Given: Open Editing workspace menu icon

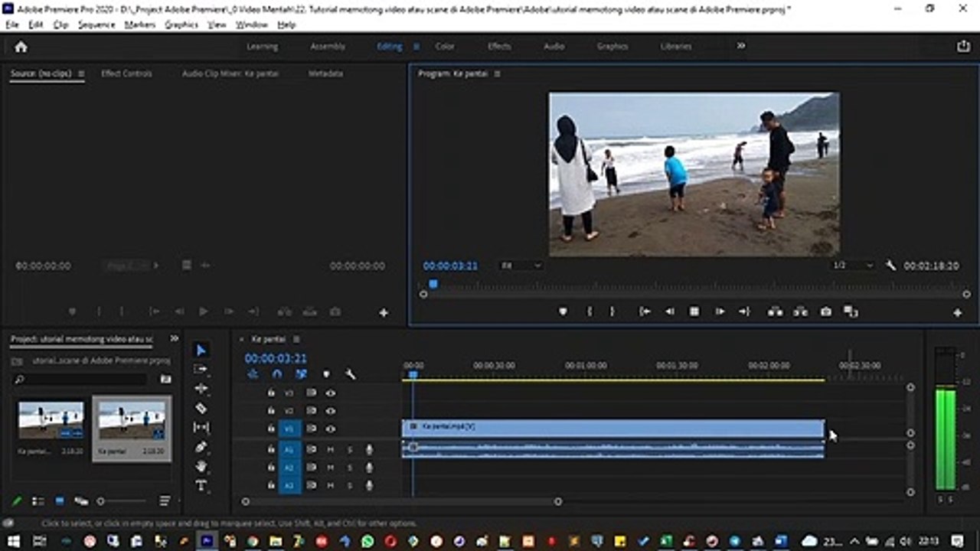Looking at the screenshot, I should click(x=416, y=47).
